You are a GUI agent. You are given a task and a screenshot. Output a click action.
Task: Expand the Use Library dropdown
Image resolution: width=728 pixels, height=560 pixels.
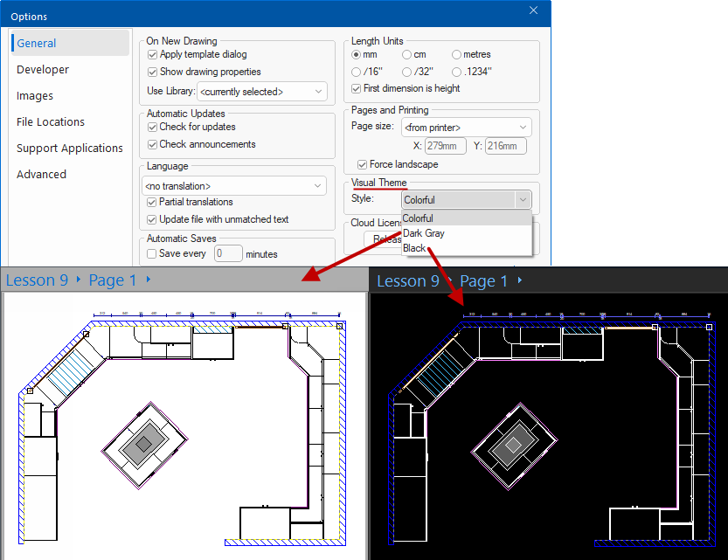(x=262, y=92)
